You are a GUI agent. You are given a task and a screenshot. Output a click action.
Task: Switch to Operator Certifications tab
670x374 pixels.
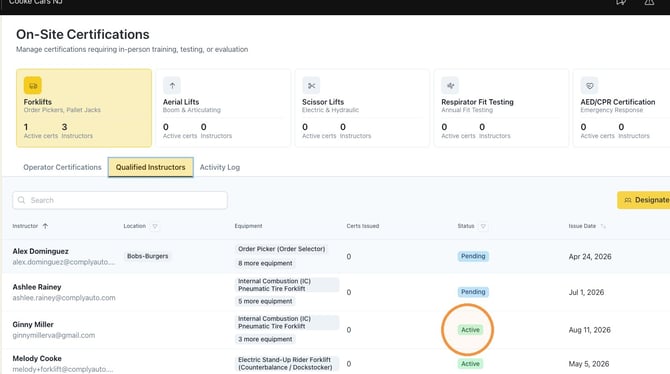coord(62,167)
